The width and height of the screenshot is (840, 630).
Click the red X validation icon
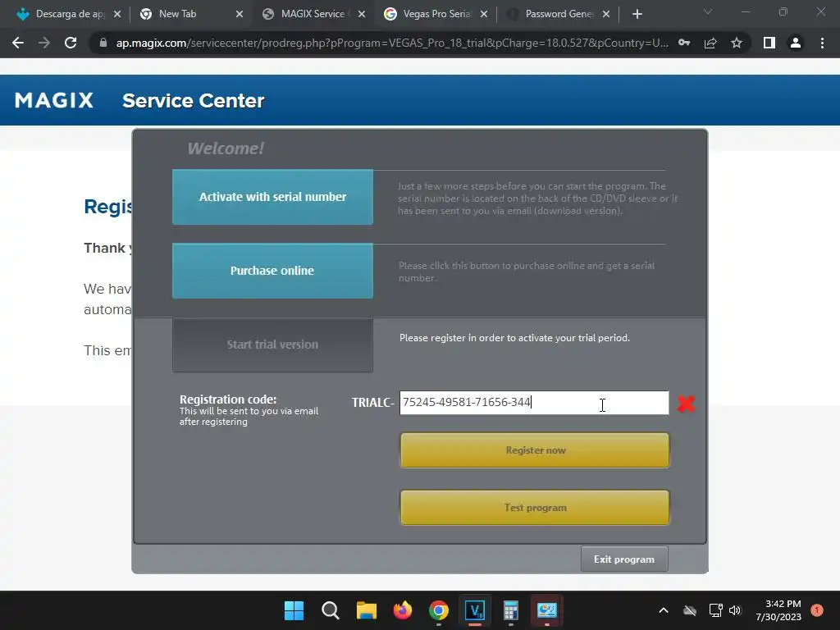pyautogui.click(x=686, y=404)
